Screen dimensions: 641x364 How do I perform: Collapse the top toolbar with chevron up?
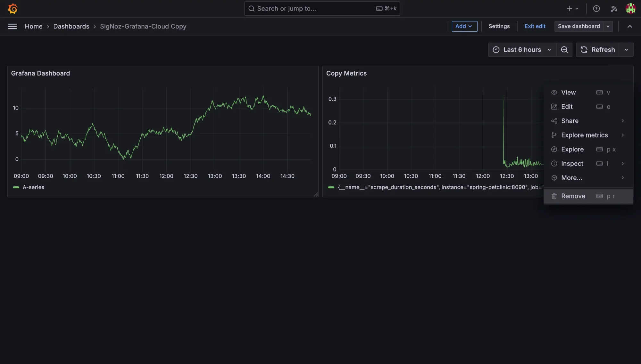click(629, 26)
